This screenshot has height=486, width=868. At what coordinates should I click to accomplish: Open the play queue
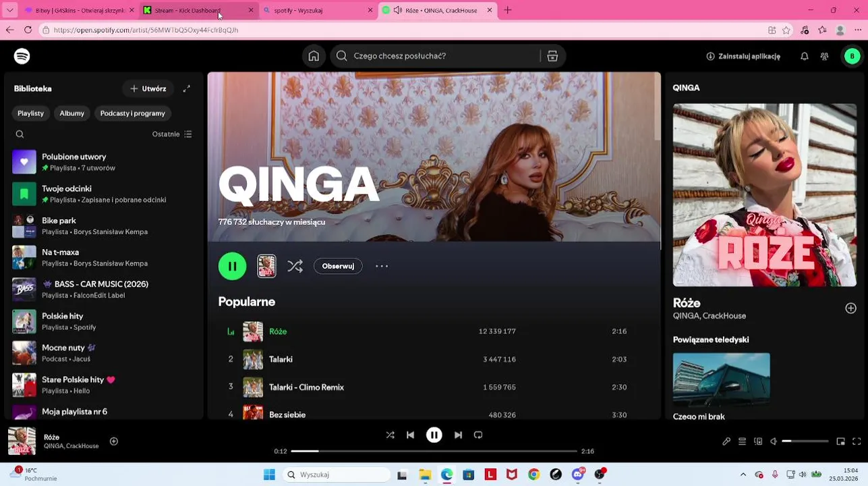742,441
